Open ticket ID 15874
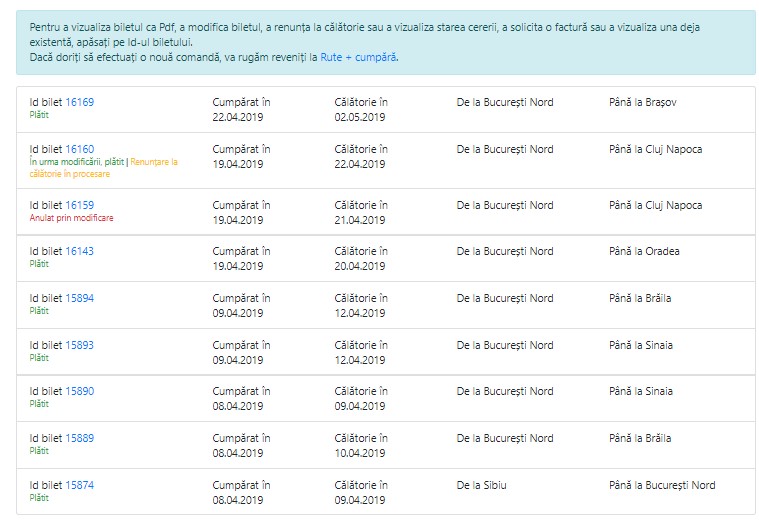759x530 pixels. tap(79, 485)
